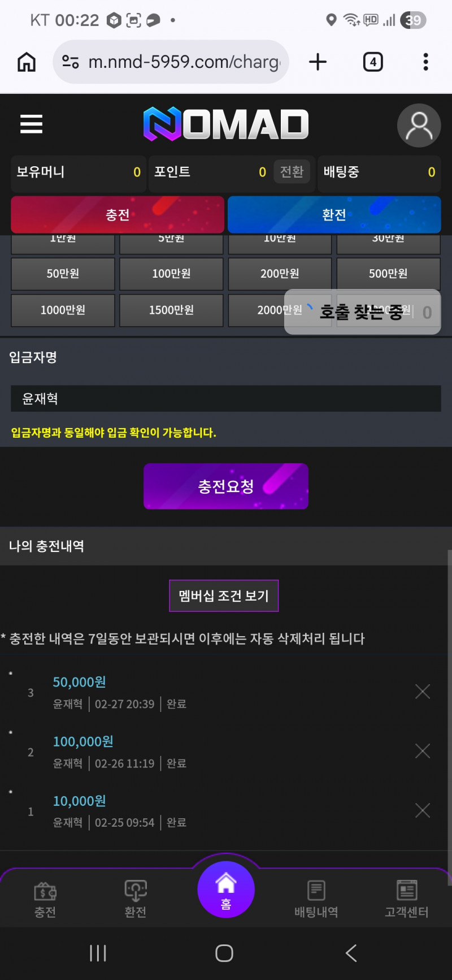Delete the 50,000원 charge record
This screenshot has width=452, height=980.
pos(423,692)
